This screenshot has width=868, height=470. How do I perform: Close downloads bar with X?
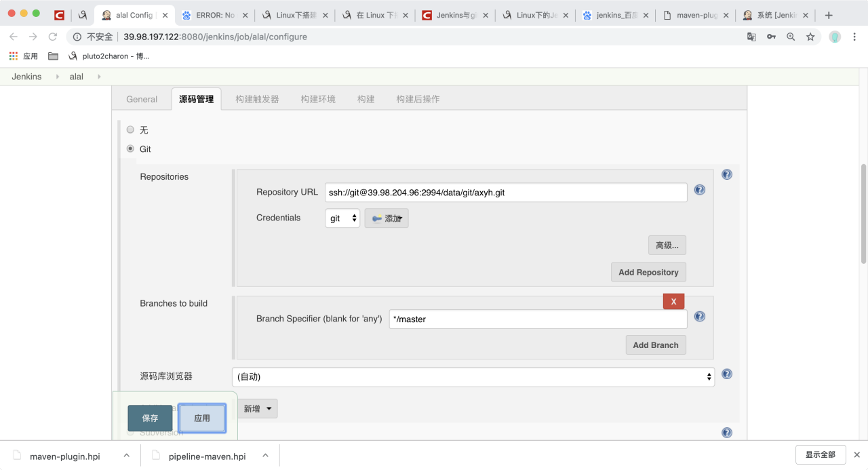[857, 455]
